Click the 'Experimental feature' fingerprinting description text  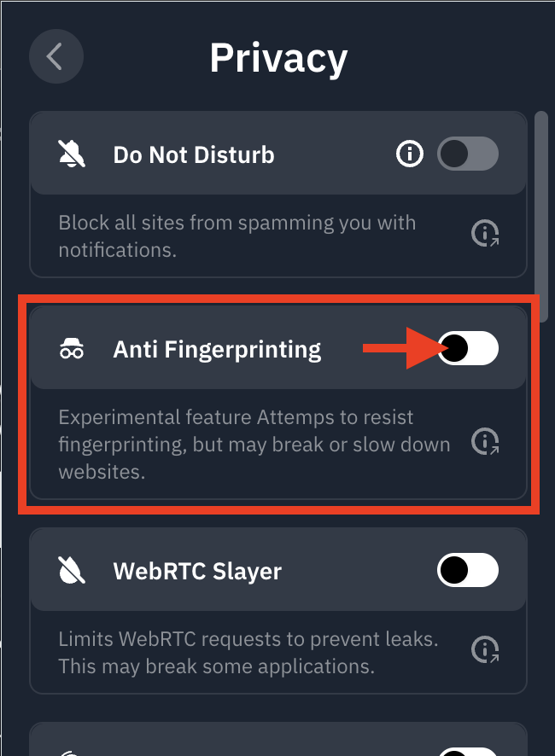254,445
